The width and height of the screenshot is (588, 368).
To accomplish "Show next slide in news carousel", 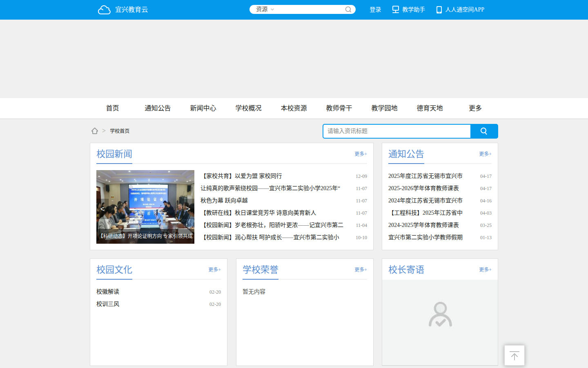I will tap(188, 209).
